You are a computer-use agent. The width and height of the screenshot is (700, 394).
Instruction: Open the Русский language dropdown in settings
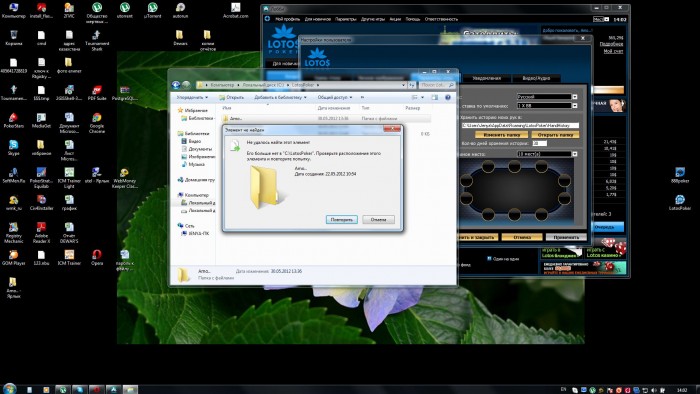click(x=575, y=96)
